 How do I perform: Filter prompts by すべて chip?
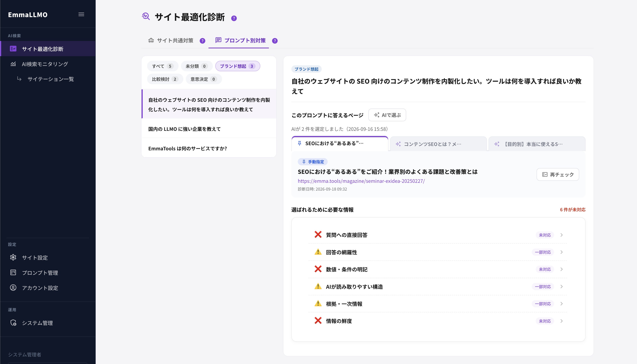coord(163,66)
